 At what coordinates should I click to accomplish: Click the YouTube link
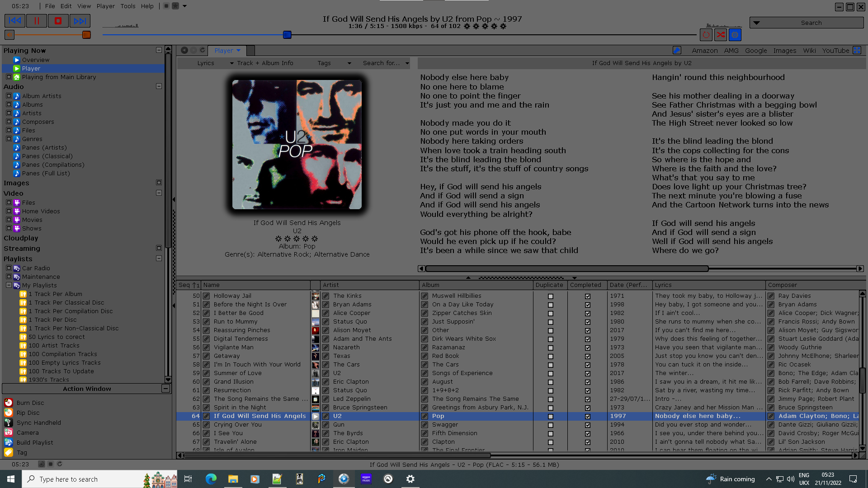click(x=835, y=51)
